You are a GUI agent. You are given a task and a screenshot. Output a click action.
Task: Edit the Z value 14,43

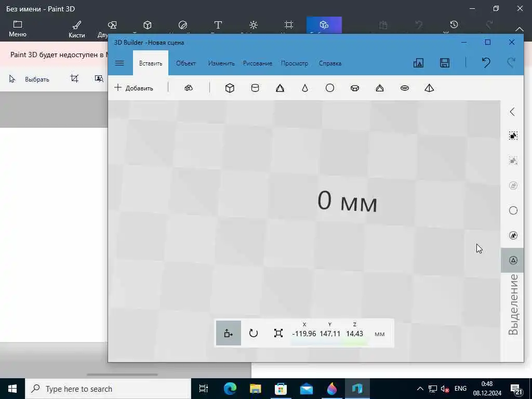coord(354,334)
